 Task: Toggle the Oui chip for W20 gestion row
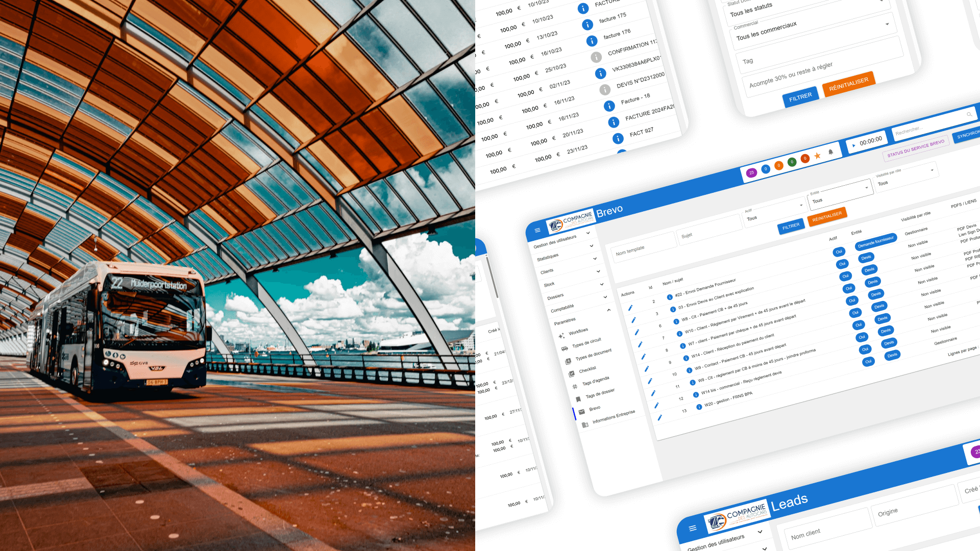868,362
